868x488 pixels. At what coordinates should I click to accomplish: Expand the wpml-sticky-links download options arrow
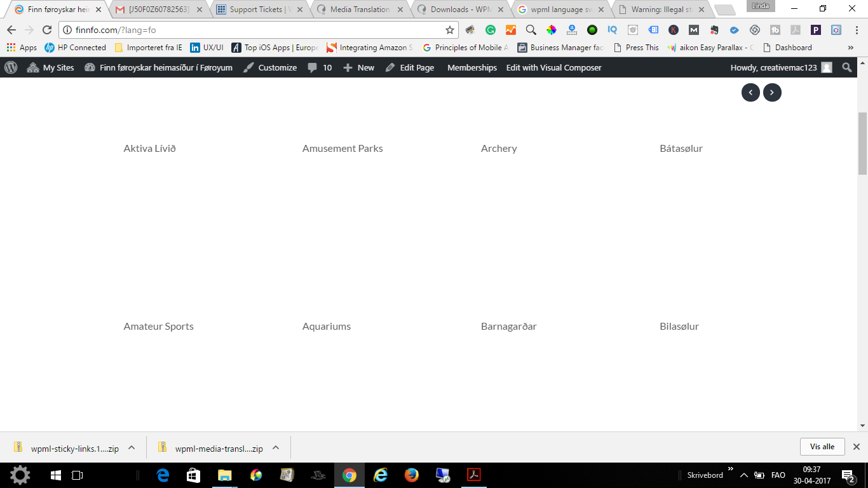point(132,447)
